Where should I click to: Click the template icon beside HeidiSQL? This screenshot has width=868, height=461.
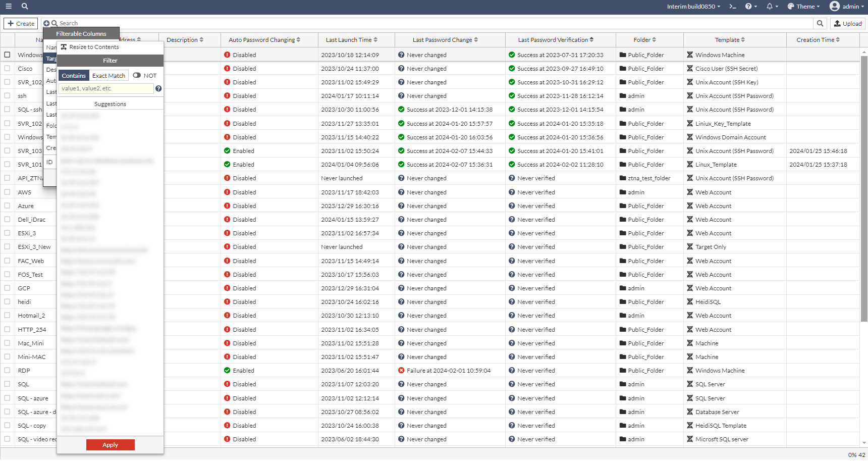pos(690,302)
